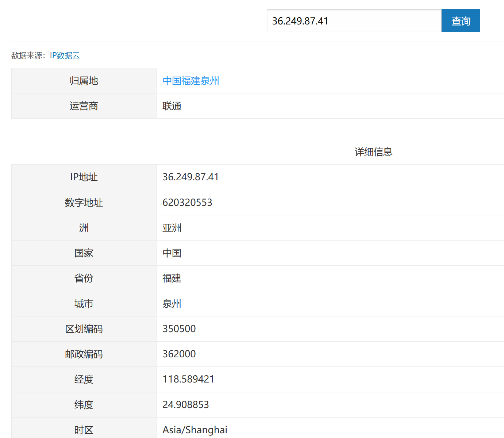Open the IP数据云 data source link
Image resolution: width=504 pixels, height=438 pixels.
65,55
